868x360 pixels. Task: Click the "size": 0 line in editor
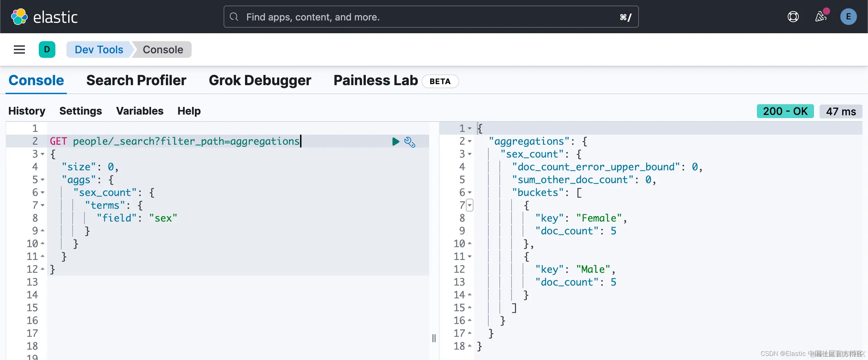click(90, 167)
